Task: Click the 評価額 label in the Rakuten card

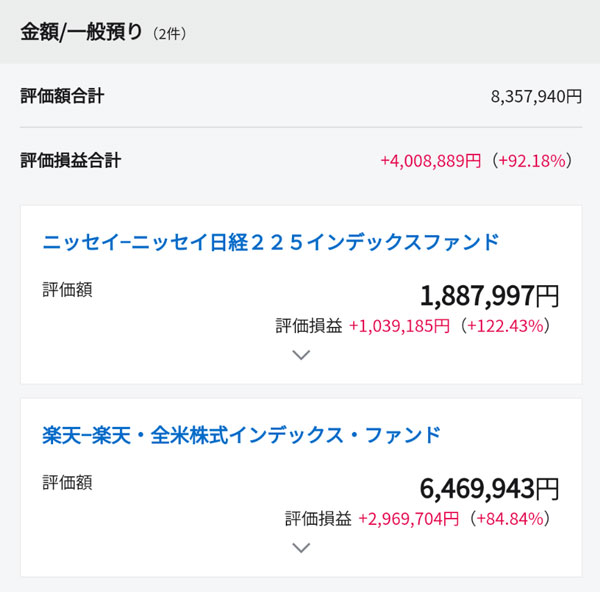Action: click(x=67, y=482)
